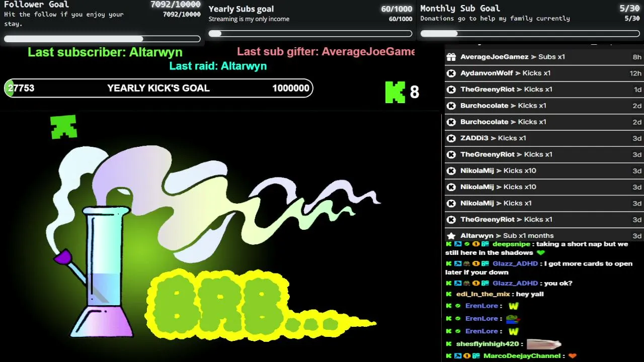Click the Yearly Kick's Goal progress bar
The height and width of the screenshot is (362, 644).
click(x=158, y=88)
